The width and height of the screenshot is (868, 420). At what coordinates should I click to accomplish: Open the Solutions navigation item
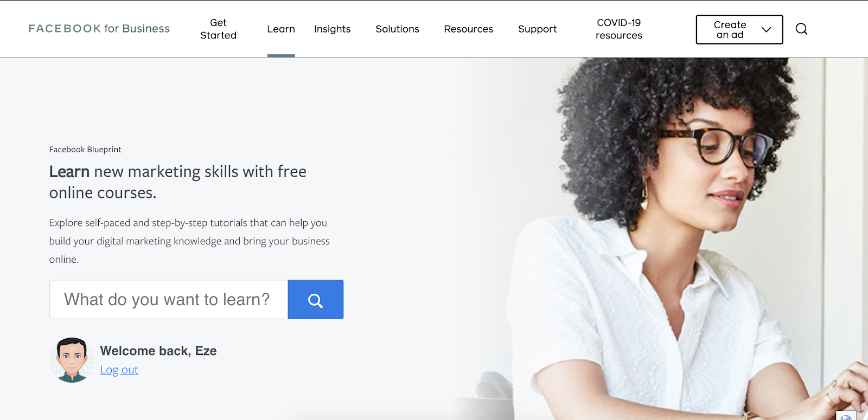(x=397, y=29)
